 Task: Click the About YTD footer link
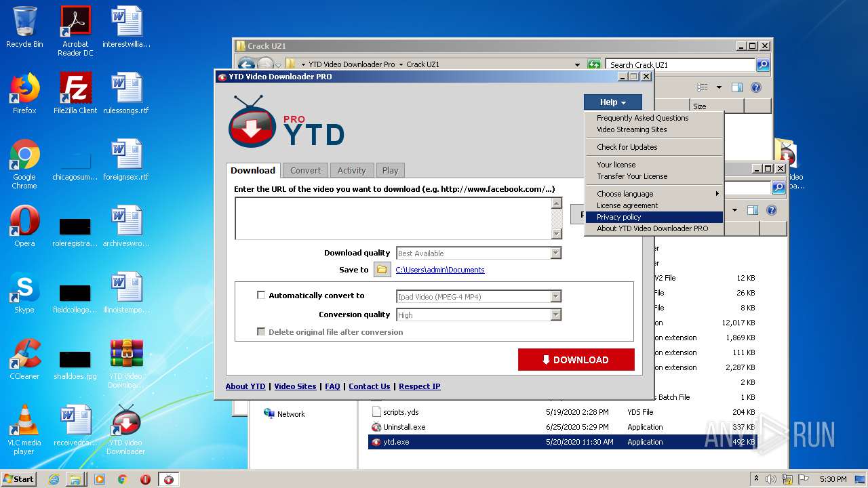click(245, 386)
